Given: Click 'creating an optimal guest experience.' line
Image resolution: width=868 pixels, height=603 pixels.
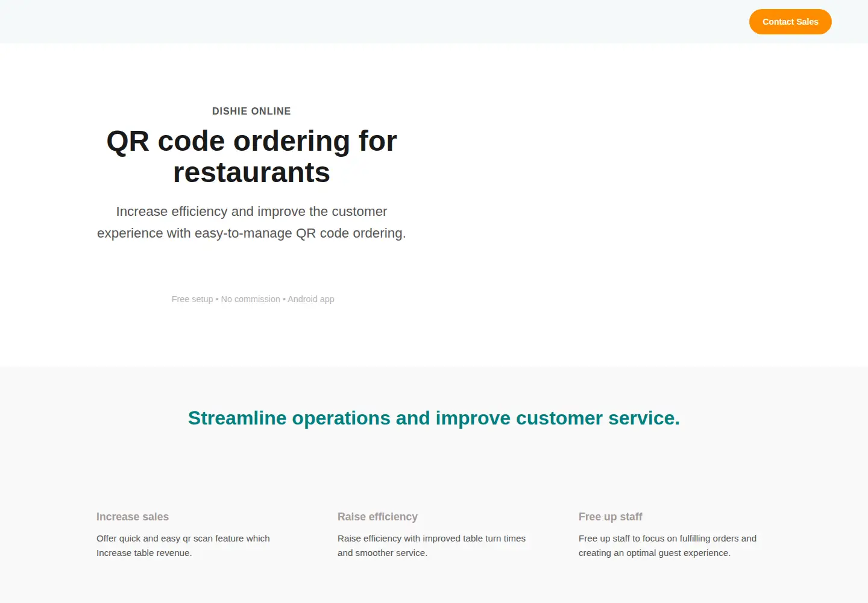Looking at the screenshot, I should [x=655, y=553].
